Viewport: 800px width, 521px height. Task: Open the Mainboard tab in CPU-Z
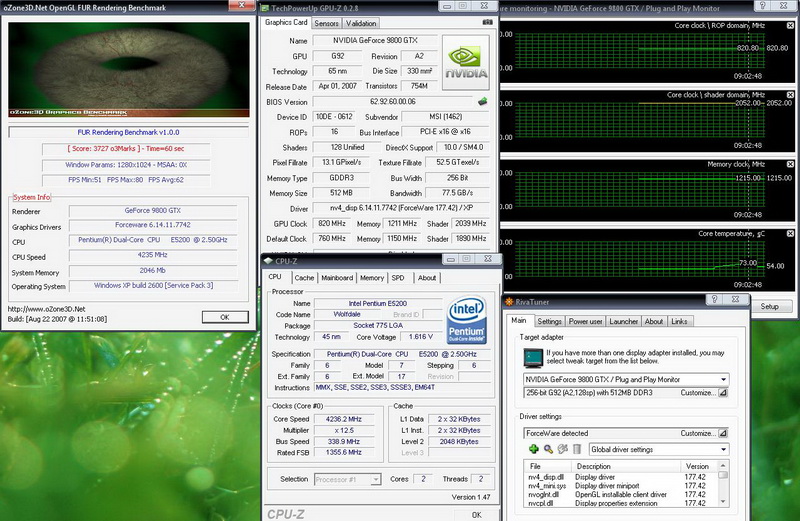coord(337,278)
